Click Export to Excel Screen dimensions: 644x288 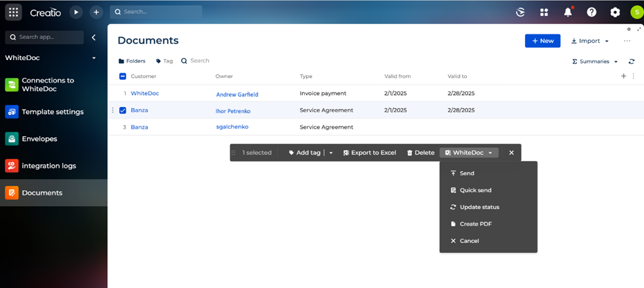(370, 153)
